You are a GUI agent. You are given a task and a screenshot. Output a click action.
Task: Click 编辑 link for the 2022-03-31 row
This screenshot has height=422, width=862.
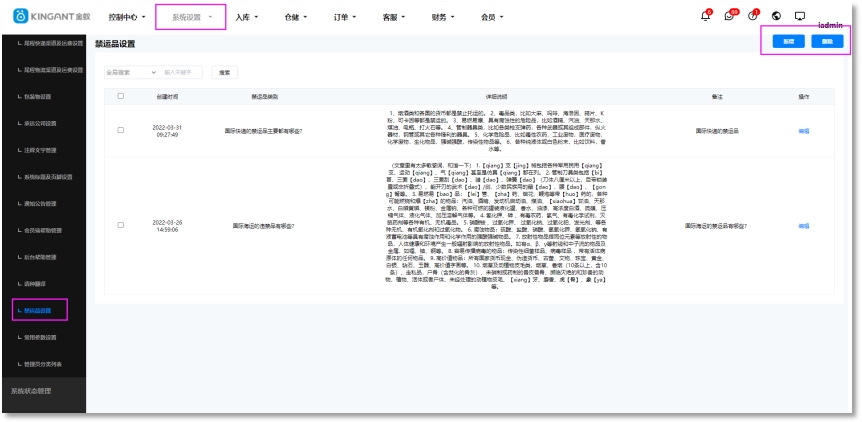[x=803, y=131]
